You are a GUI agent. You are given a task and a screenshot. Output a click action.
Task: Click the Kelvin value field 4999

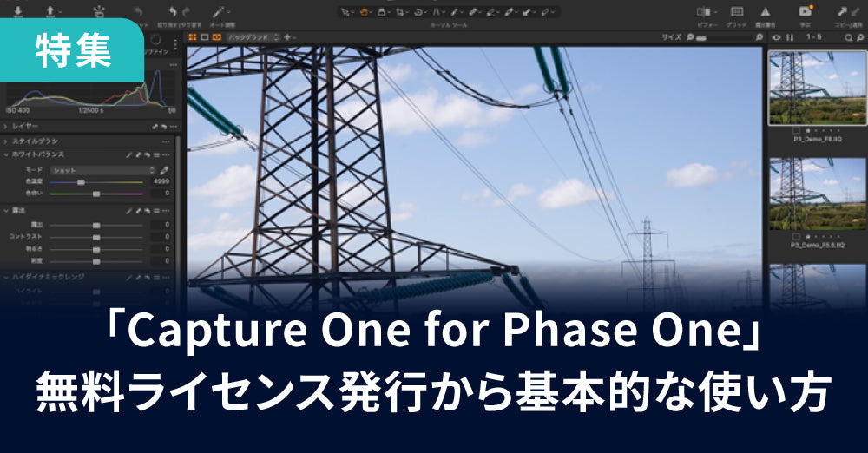(161, 181)
